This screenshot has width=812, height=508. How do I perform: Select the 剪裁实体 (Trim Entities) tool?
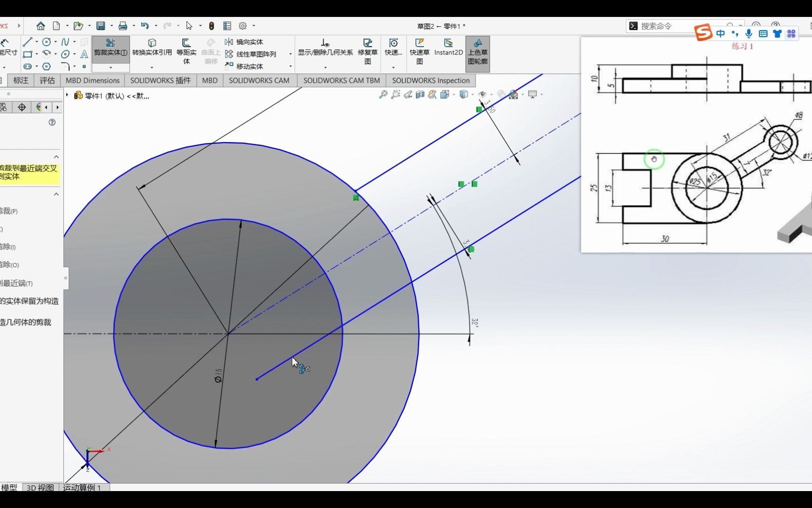click(x=110, y=48)
